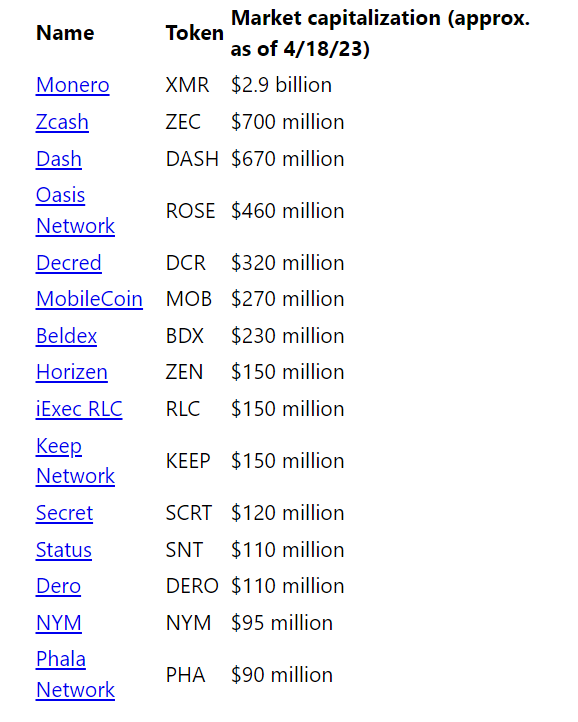Screen dimensions: 578x722
Task: Open the Oasis Network link
Action: (x=75, y=211)
